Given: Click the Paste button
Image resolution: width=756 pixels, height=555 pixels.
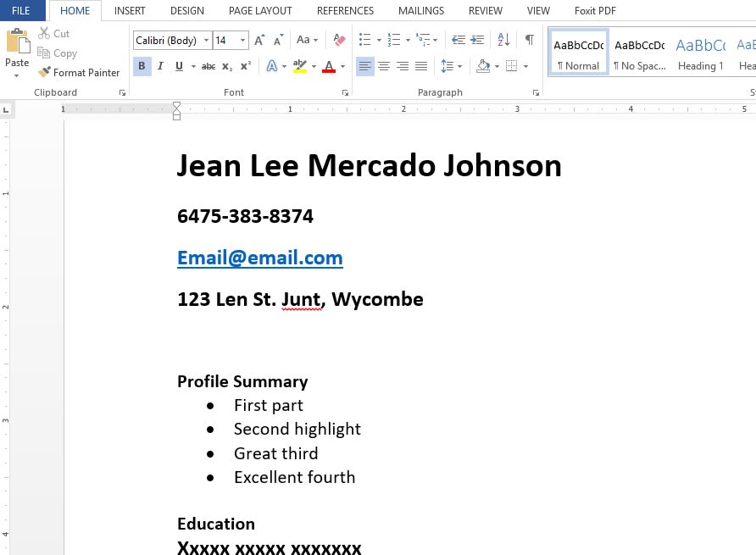Looking at the screenshot, I should click(17, 51).
